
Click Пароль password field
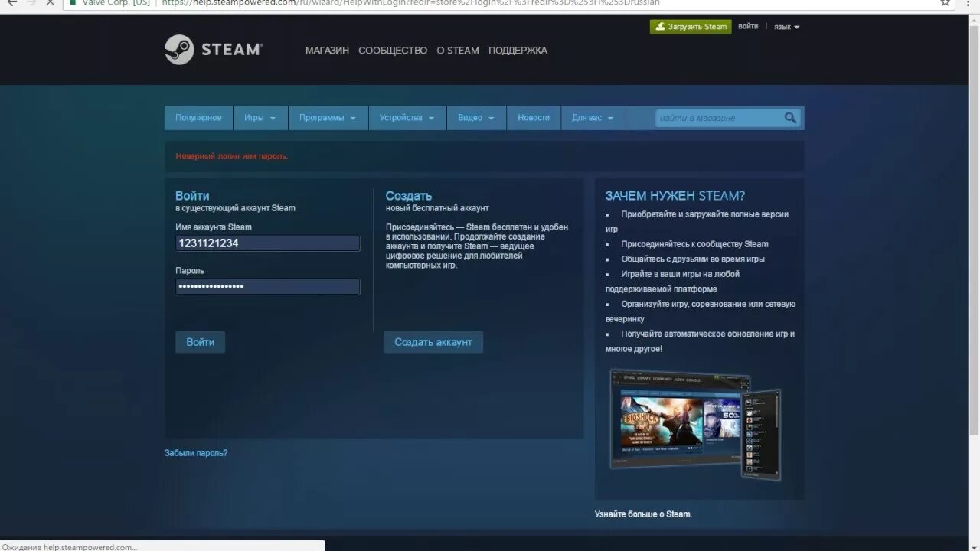267,286
